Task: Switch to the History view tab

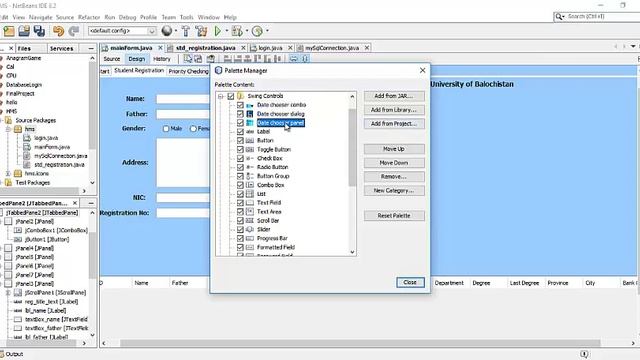Action: pos(162,59)
